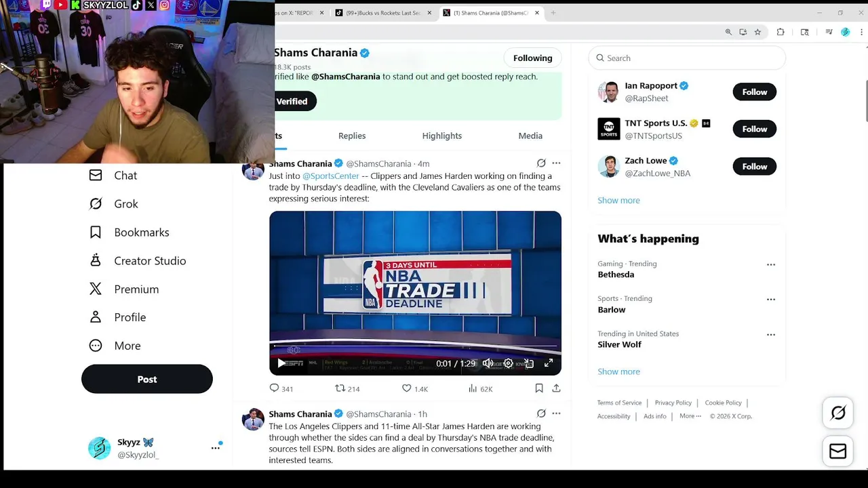Click the Post button
The image size is (868, 488).
coord(147,380)
